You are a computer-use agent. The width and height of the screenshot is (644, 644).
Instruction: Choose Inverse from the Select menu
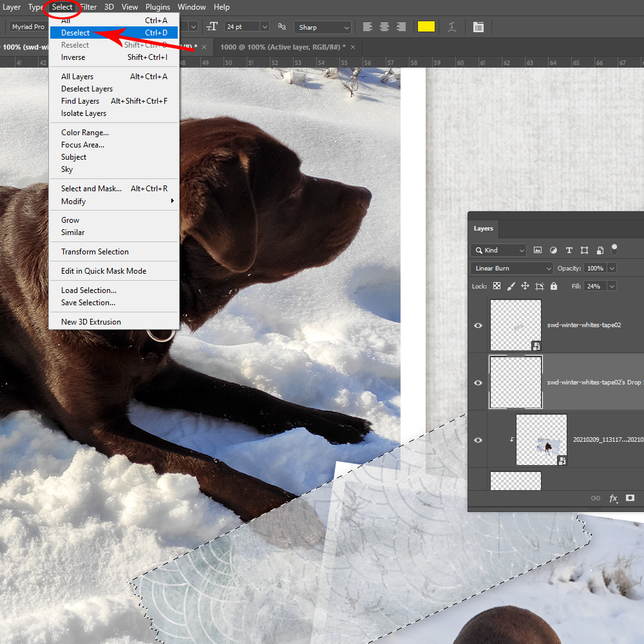pyautogui.click(x=114, y=57)
